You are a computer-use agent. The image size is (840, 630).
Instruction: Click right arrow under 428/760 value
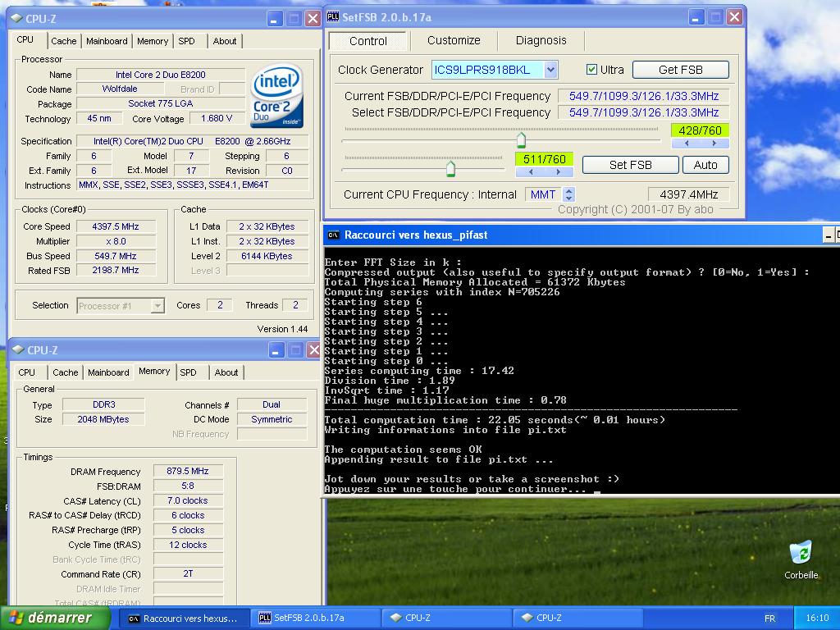point(714,143)
